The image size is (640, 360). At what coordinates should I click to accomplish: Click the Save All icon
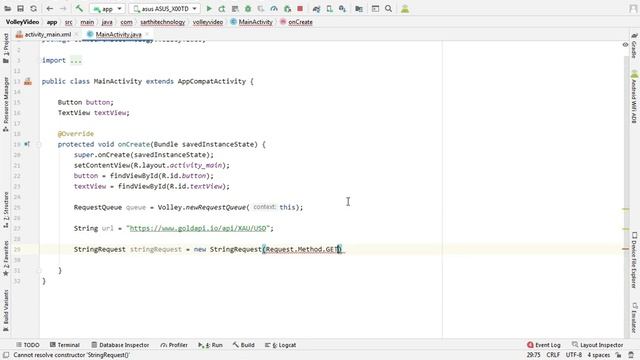point(20,9)
